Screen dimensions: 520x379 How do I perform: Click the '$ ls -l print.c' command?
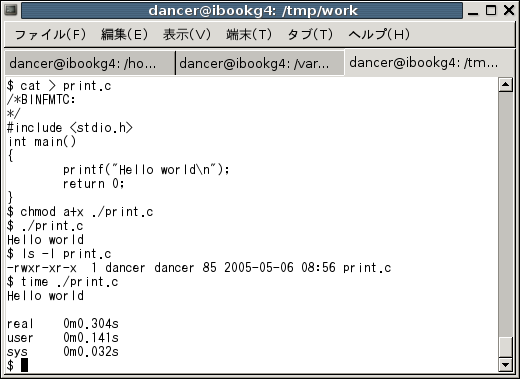coord(59,254)
